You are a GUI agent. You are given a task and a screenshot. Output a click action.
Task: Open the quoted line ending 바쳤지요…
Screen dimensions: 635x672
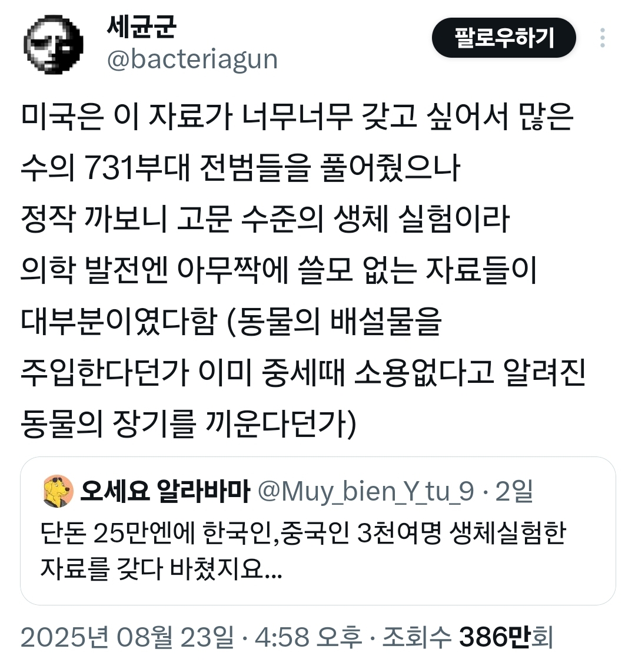161,568
